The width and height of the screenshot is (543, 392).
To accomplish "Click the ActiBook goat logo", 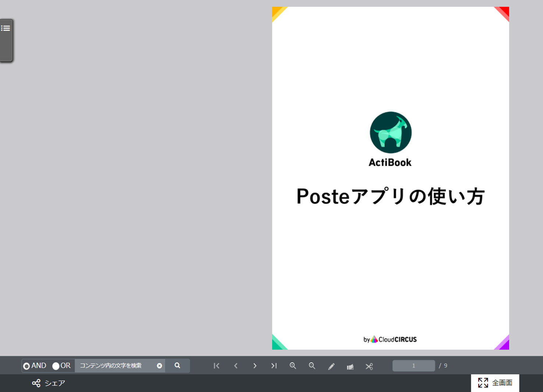I will tap(390, 133).
